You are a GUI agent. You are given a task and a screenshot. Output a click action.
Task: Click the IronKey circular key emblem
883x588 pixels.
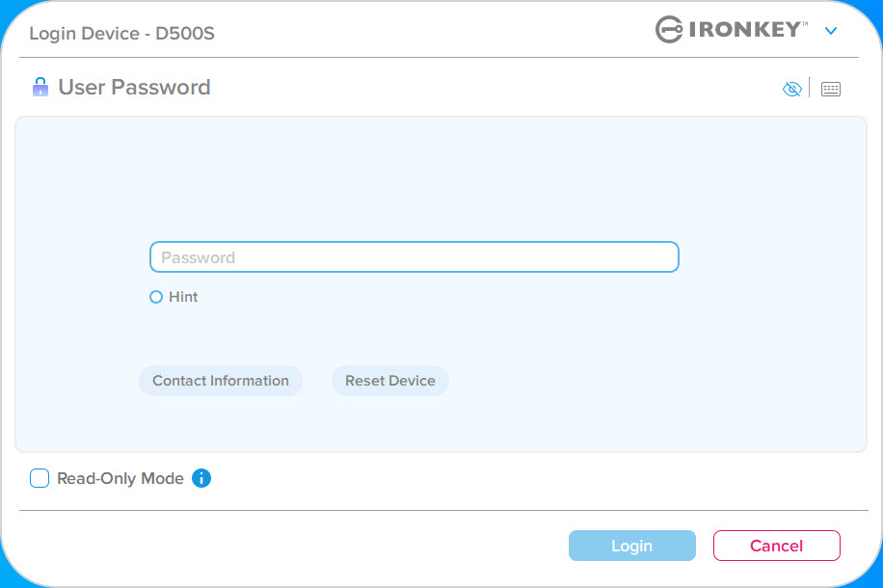pos(669,29)
